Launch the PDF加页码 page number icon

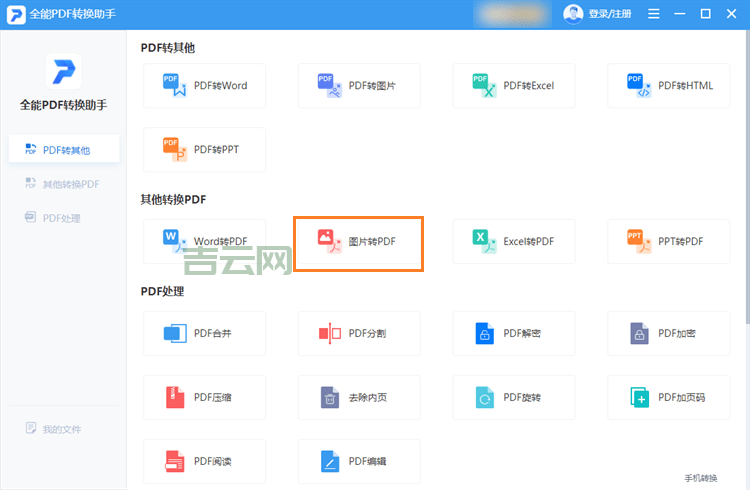tap(640, 397)
